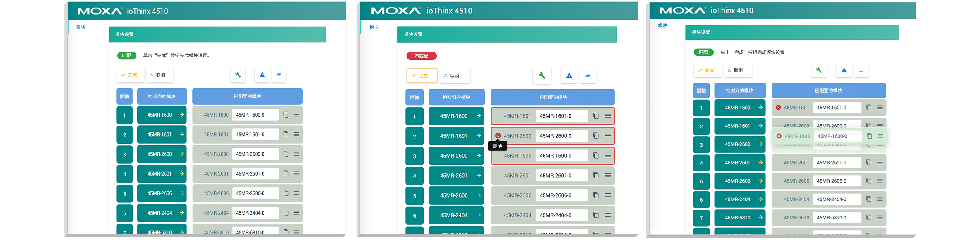Click the 已配置的模块 column header in middle panel
The image size is (980, 240).
pyautogui.click(x=552, y=98)
